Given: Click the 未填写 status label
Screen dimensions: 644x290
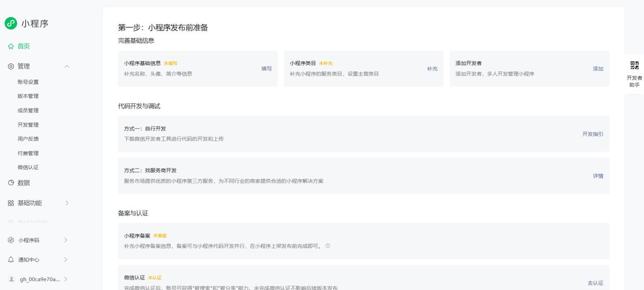Looking at the screenshot, I should coord(170,63).
